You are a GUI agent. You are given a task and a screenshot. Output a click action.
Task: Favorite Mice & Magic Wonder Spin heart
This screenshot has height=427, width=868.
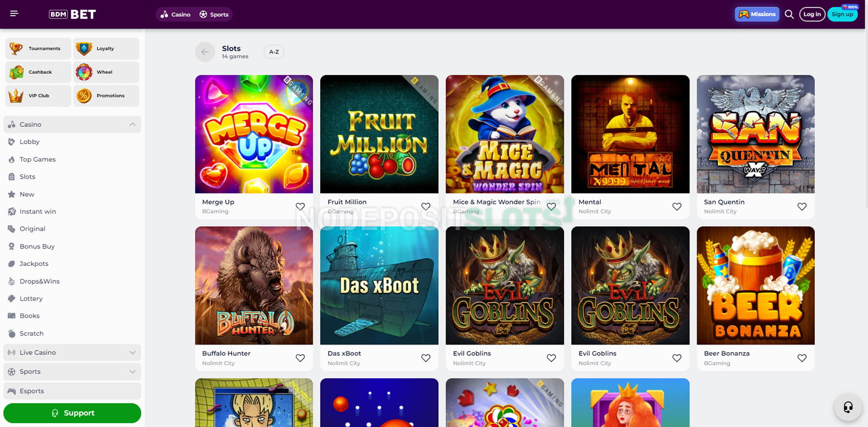(551, 207)
